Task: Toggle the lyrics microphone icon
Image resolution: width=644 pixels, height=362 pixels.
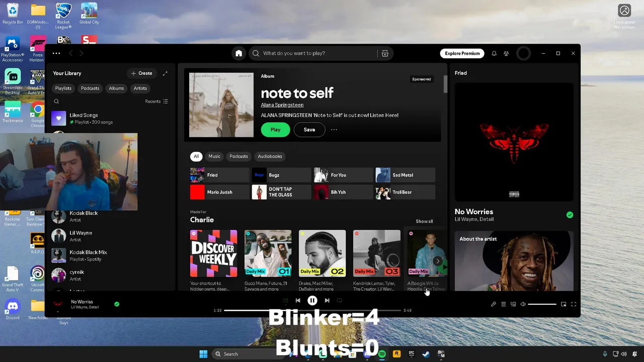Action: point(494,304)
